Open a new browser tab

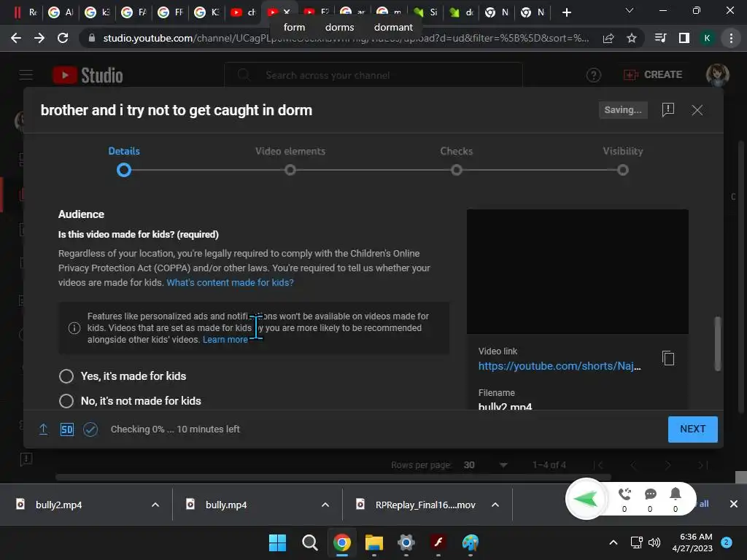566,12
